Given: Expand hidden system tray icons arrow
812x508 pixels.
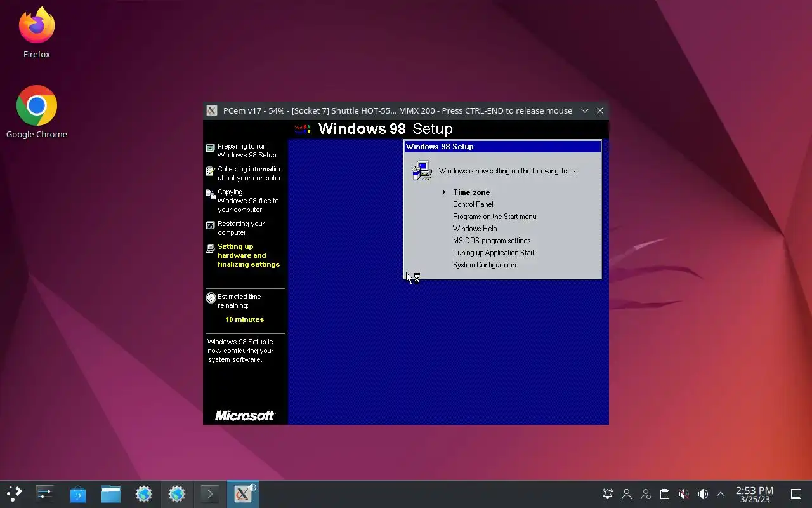Looking at the screenshot, I should pyautogui.click(x=721, y=494).
